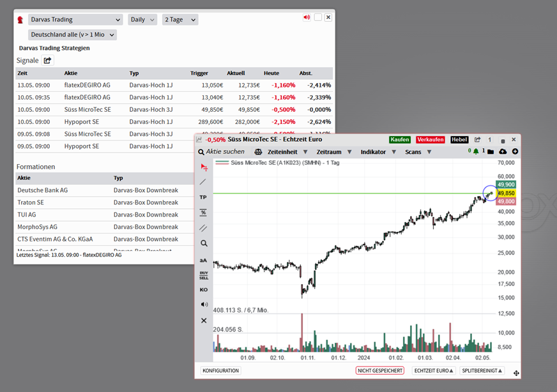Viewport: 557px width, 392px height.
Task: Sort signals by the Trigger column header
Action: (199, 73)
